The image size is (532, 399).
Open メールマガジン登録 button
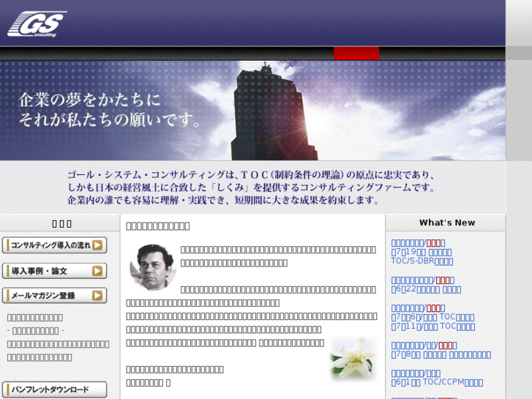(55, 296)
